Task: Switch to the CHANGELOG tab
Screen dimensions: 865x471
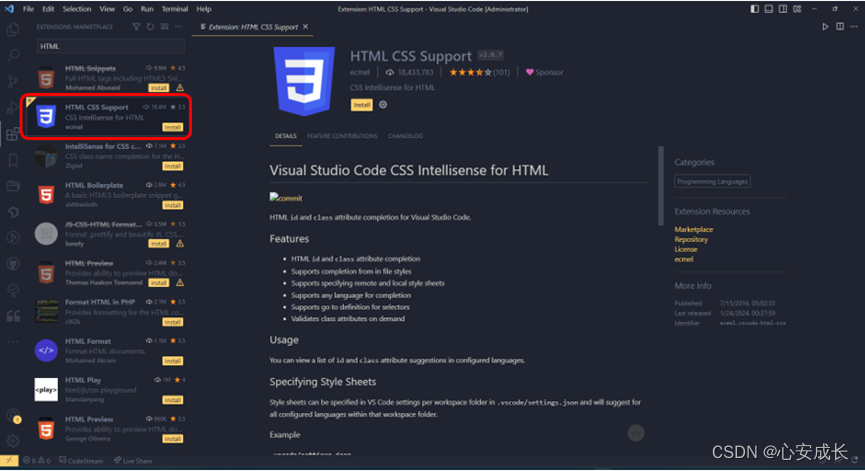Action: (405, 136)
